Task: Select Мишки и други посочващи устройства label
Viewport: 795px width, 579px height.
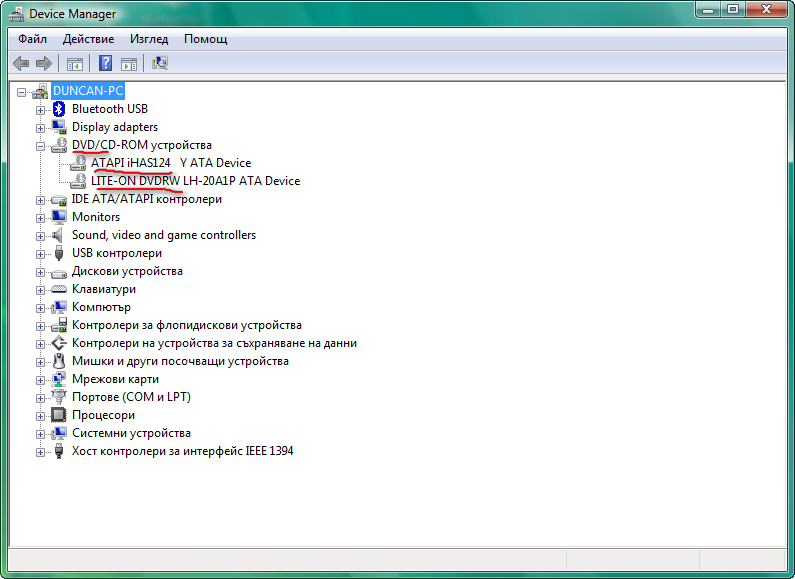Action: click(x=180, y=361)
